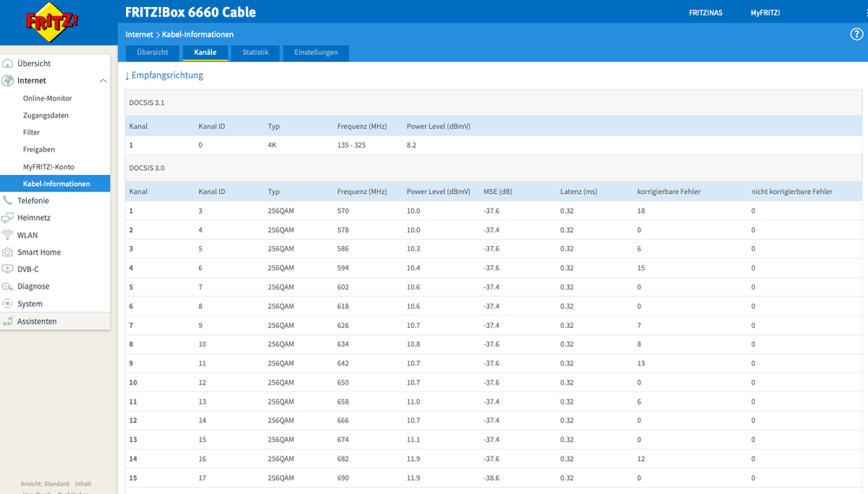Click the Übersicht home icon in sidebar
Image resolution: width=868 pixels, height=494 pixels.
8,63
